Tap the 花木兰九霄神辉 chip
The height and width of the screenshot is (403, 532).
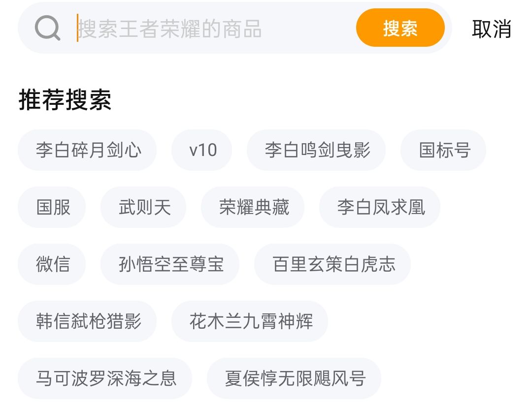(x=250, y=321)
